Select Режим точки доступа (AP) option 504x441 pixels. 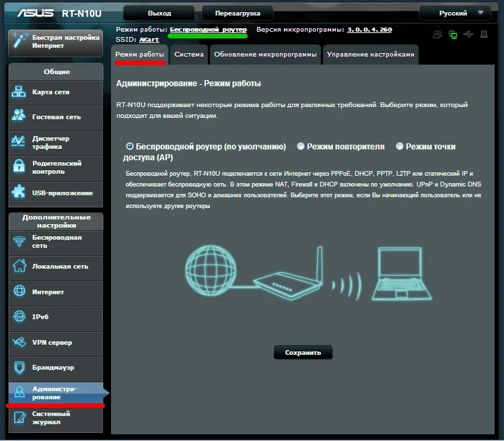pos(400,147)
